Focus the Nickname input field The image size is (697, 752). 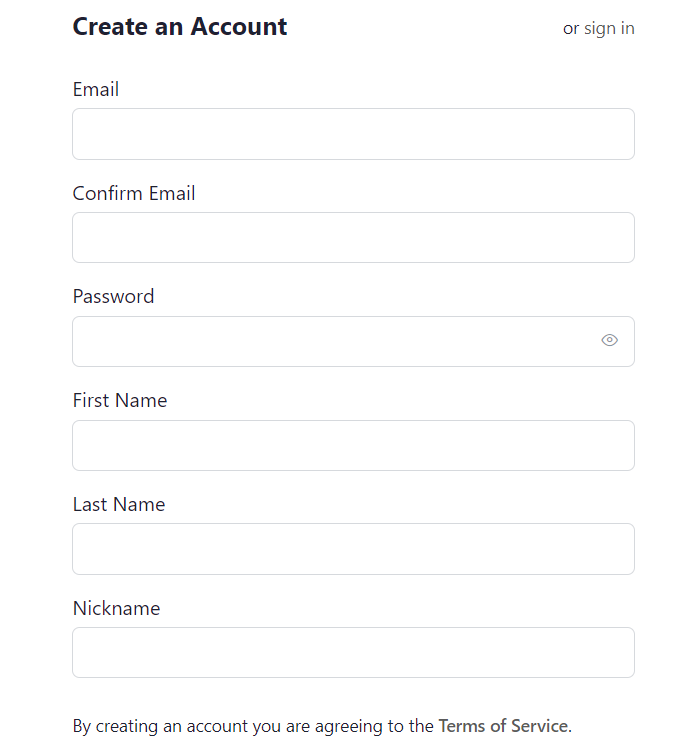point(353,653)
